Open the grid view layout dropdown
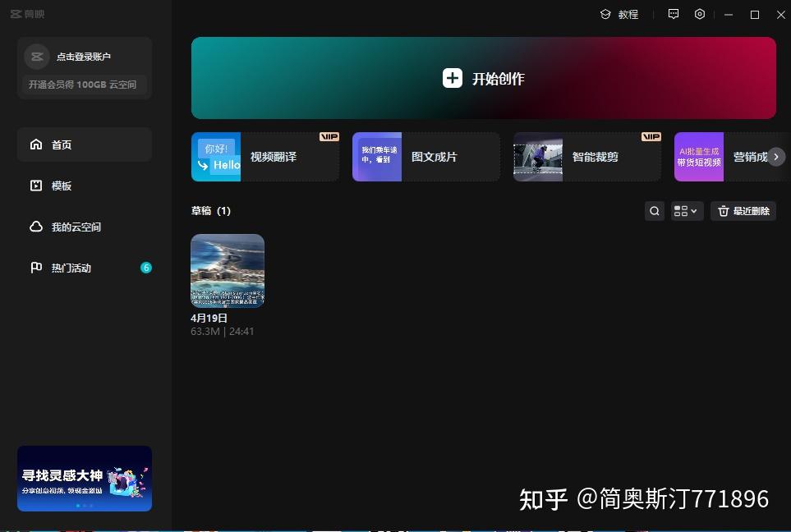The height and width of the screenshot is (532, 791). click(687, 211)
